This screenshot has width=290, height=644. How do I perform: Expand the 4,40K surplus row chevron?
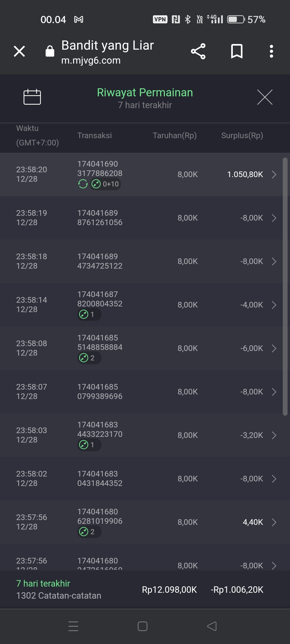[x=274, y=522]
